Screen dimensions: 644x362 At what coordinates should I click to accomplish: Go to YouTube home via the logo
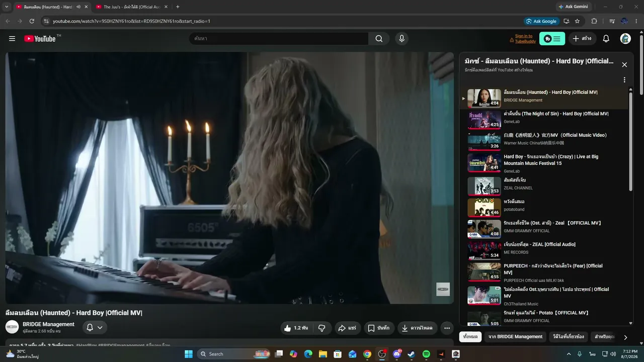coord(40,39)
